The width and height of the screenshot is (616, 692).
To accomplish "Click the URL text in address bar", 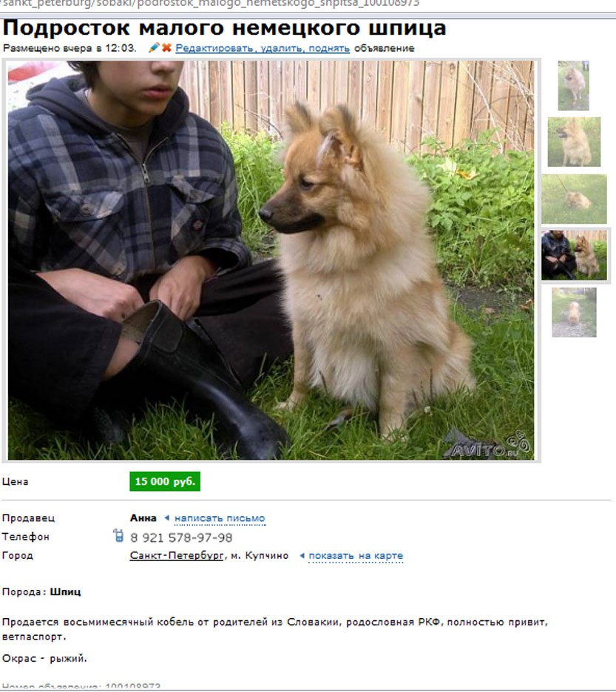I will coord(210,4).
